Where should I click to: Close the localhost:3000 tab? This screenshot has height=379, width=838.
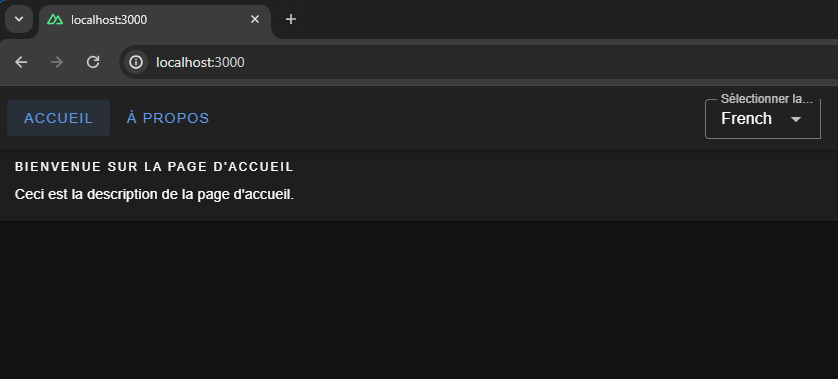pyautogui.click(x=255, y=19)
